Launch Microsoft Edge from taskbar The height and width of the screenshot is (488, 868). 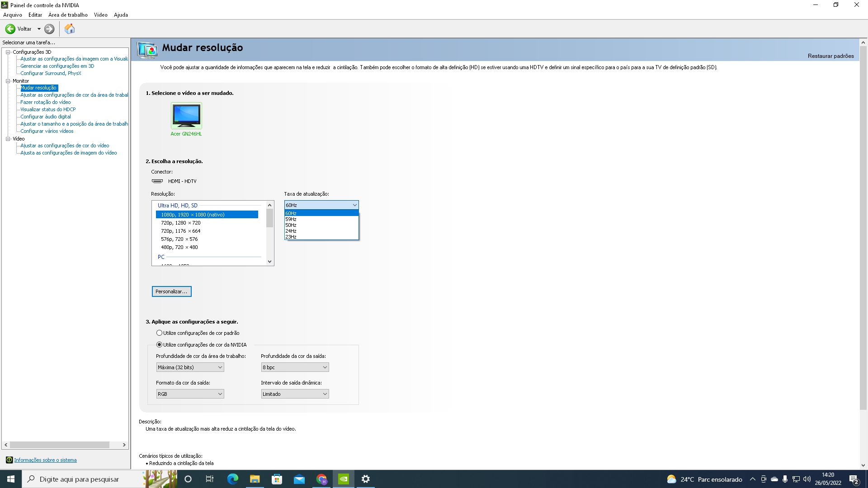click(232, 479)
